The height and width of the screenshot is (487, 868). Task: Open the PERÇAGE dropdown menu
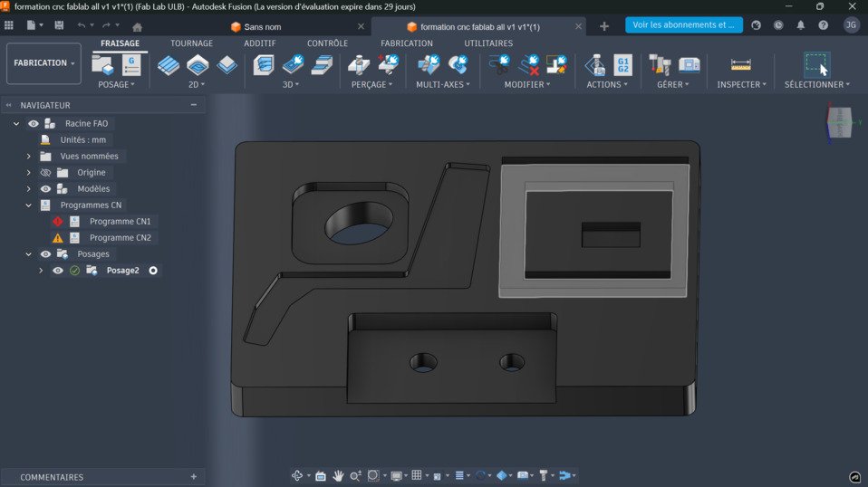[371, 84]
